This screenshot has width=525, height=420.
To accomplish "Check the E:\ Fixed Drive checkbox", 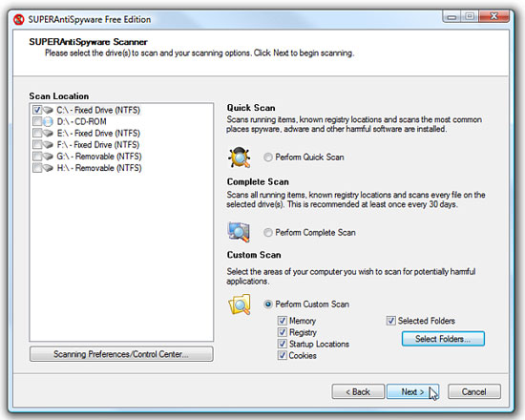I will [37, 134].
